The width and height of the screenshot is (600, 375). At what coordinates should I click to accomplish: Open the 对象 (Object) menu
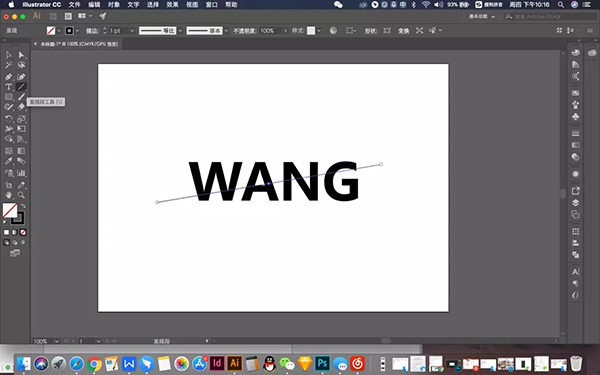click(114, 5)
